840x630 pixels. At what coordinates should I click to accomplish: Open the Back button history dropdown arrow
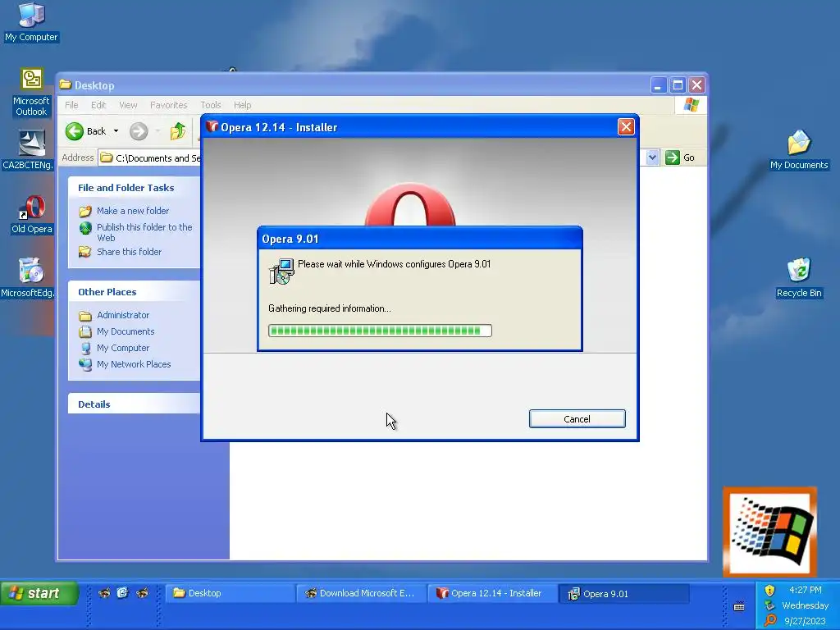116,131
